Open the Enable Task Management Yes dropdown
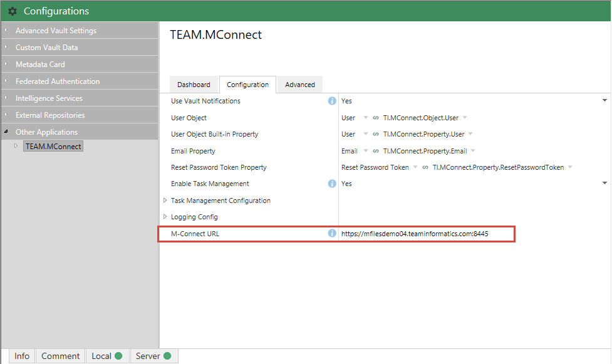612x364 pixels. click(604, 183)
